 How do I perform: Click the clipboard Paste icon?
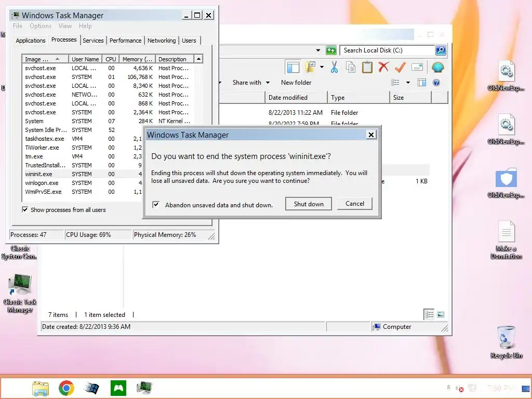pyautogui.click(x=367, y=67)
